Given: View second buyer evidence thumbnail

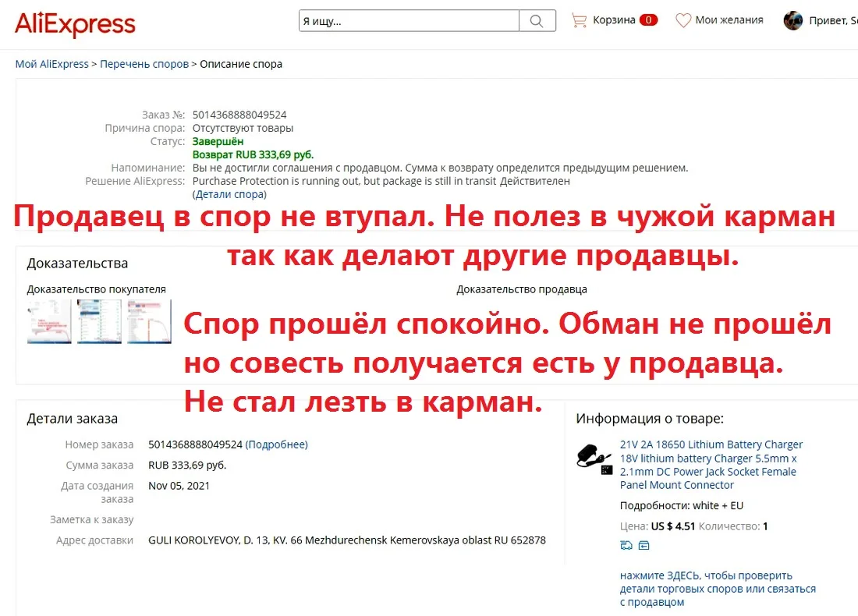Looking at the screenshot, I should [x=100, y=322].
